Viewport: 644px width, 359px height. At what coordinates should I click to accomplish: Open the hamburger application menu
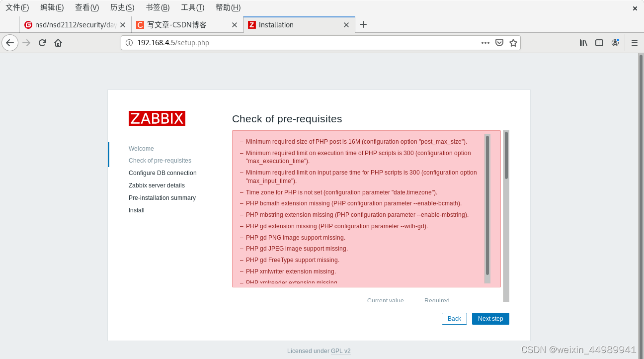coord(635,43)
